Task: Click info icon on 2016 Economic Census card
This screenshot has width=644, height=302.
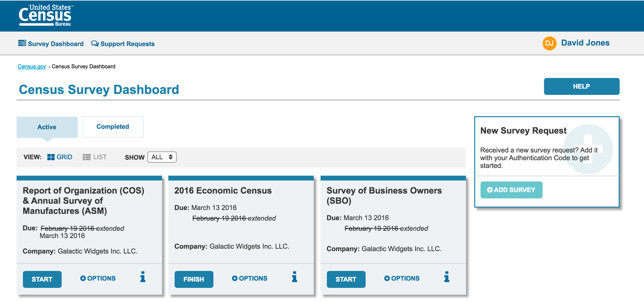Action: coord(294,277)
